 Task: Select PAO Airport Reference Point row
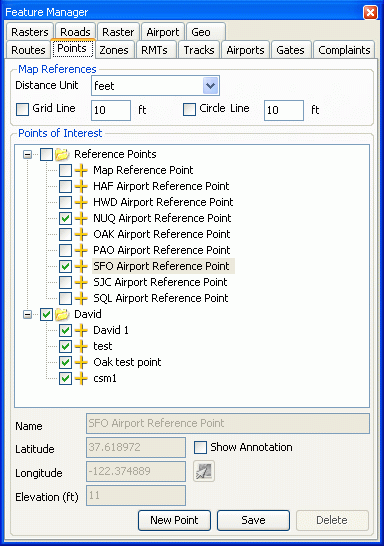coord(162,250)
